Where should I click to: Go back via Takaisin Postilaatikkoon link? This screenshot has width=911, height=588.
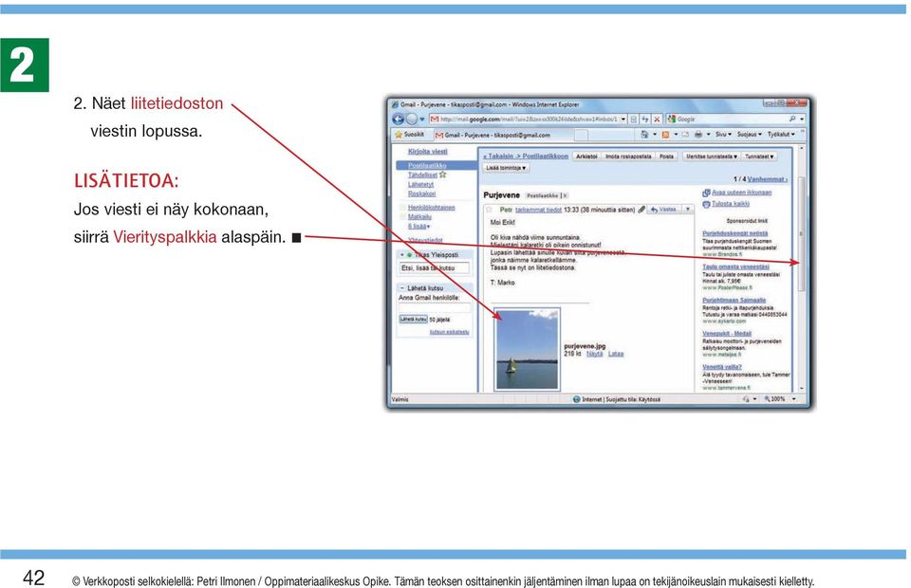pos(526,156)
